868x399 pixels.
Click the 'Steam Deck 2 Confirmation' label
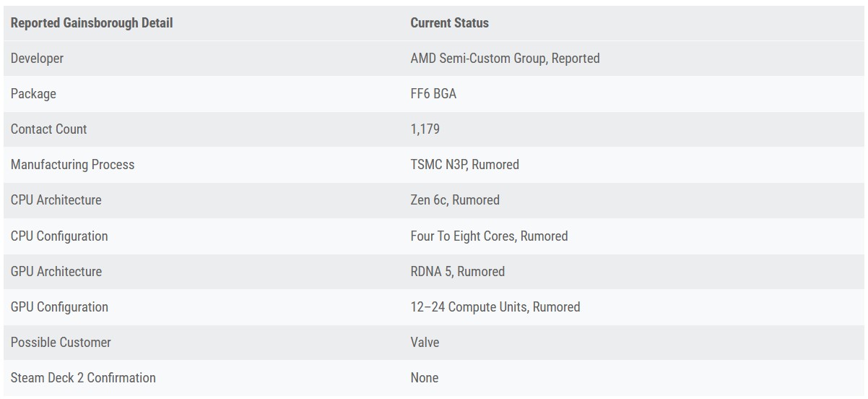(83, 378)
